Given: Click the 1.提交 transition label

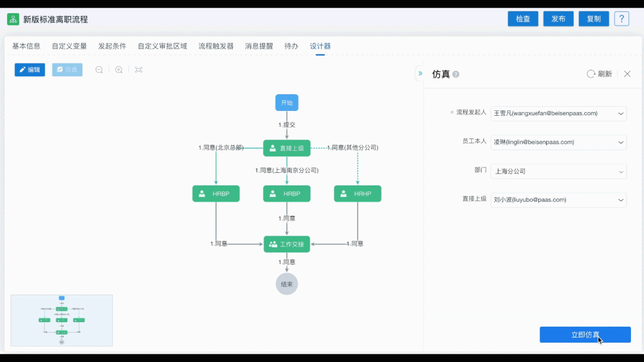Looking at the screenshot, I should coord(286,125).
